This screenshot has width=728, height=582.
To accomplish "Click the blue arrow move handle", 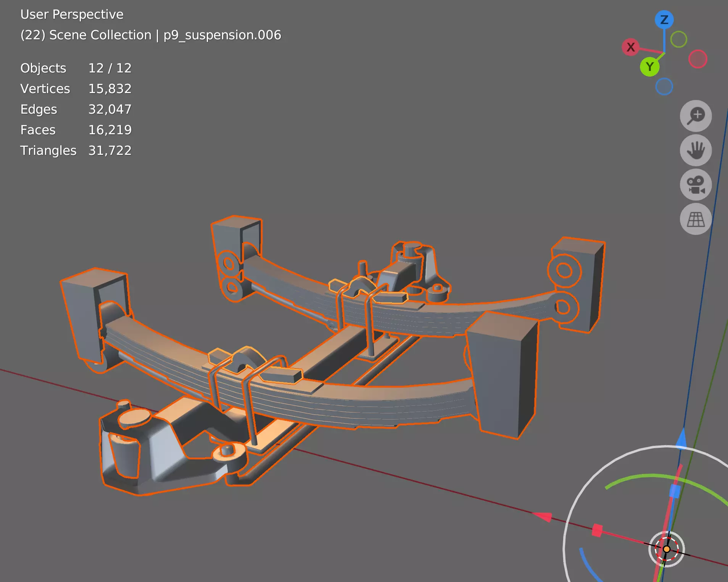I will pos(681,438).
